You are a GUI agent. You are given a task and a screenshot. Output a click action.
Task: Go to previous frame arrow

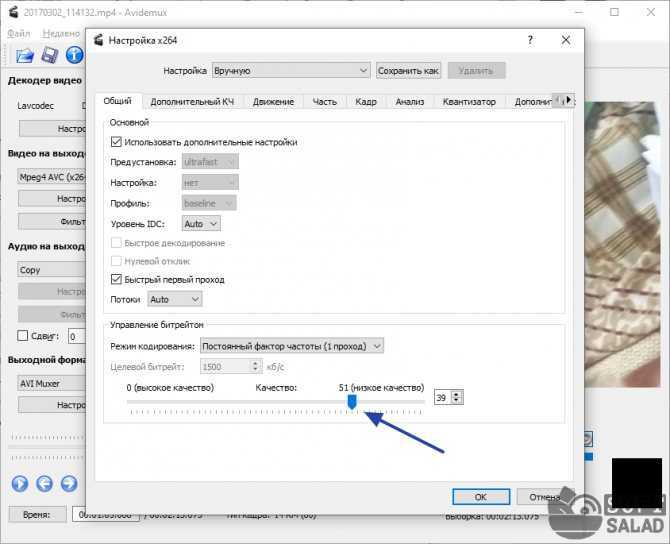point(44,483)
